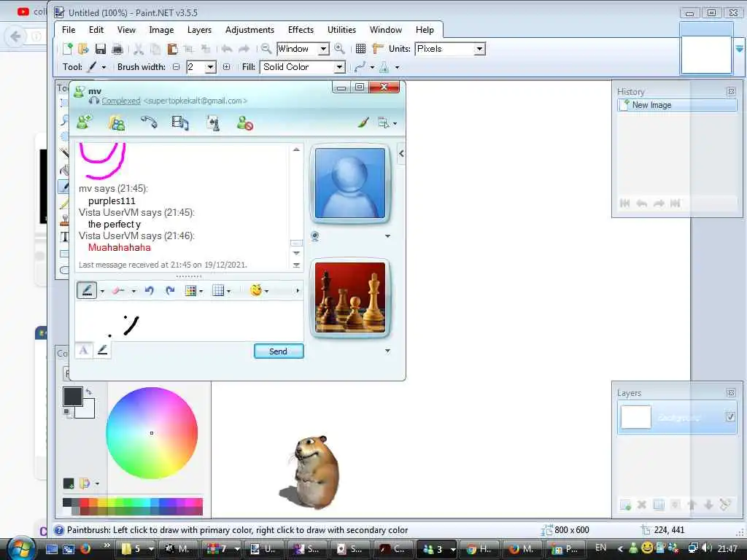
Task: Open the Image menu
Action: click(x=161, y=29)
